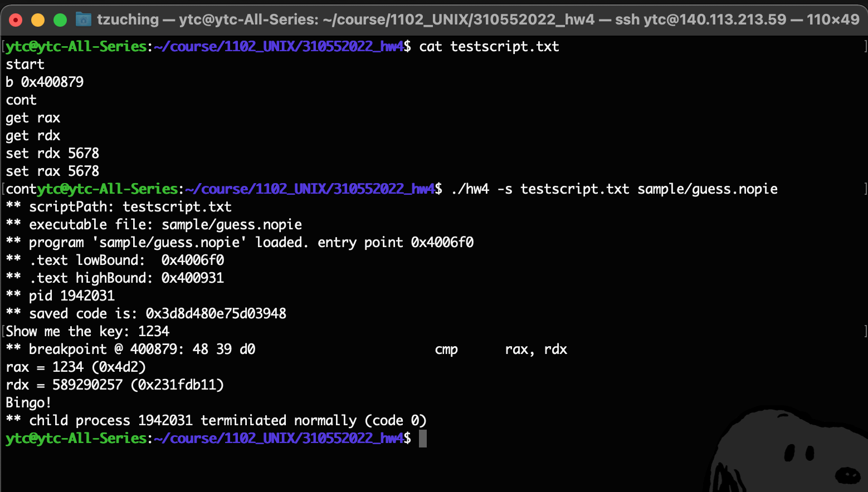Click the cmp rax, rdx disassembly text
The width and height of the screenshot is (868, 492).
click(501, 349)
